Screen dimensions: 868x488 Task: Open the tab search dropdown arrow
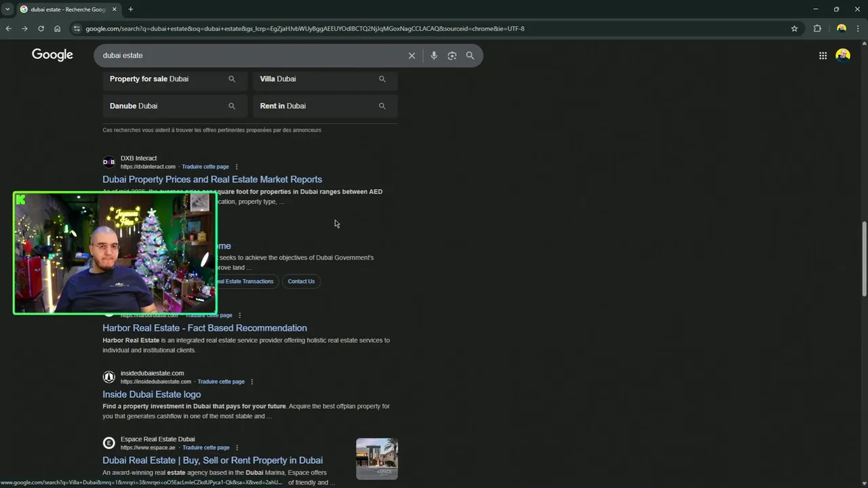7,9
